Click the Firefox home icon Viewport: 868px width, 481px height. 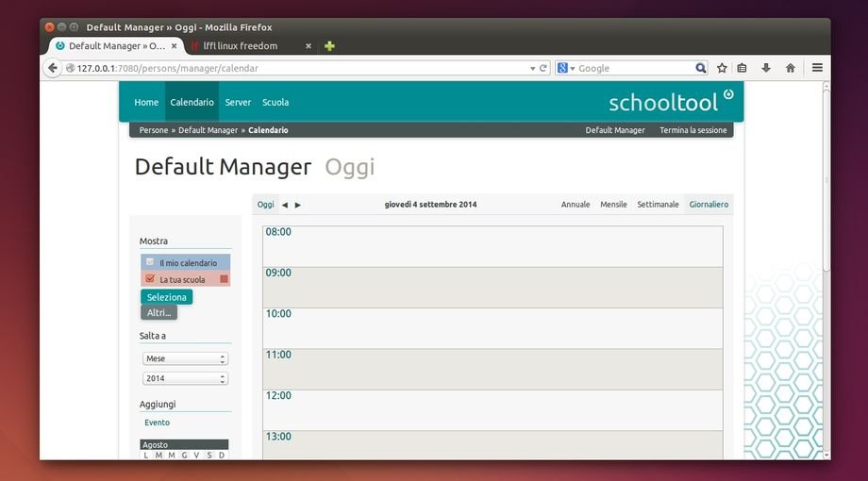click(790, 68)
